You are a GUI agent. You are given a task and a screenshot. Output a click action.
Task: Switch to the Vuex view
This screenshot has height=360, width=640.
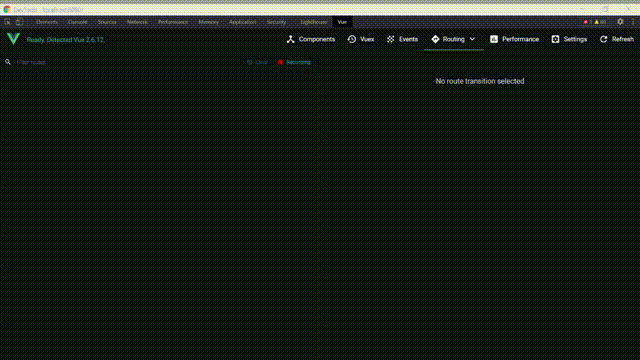367,39
